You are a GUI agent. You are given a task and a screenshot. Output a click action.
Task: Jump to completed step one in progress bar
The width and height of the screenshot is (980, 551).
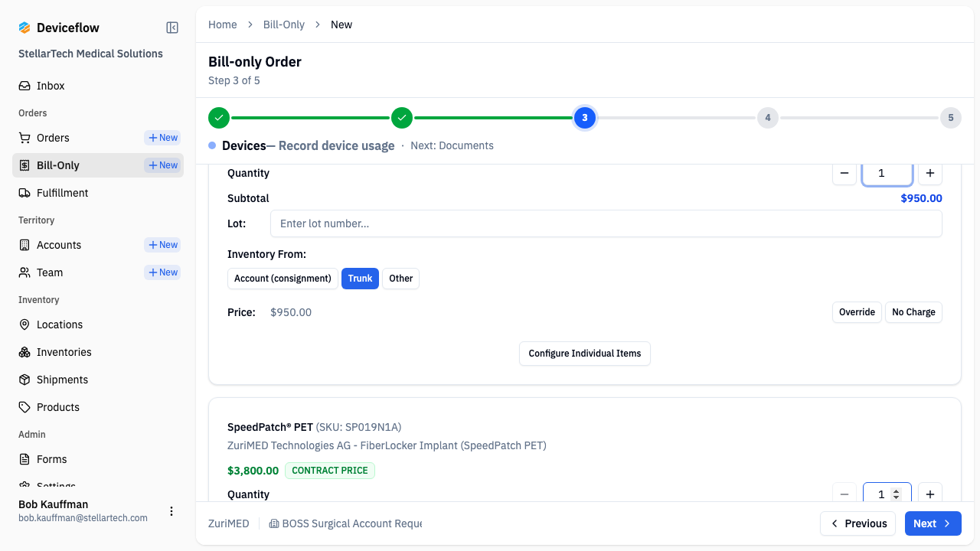coord(219,118)
